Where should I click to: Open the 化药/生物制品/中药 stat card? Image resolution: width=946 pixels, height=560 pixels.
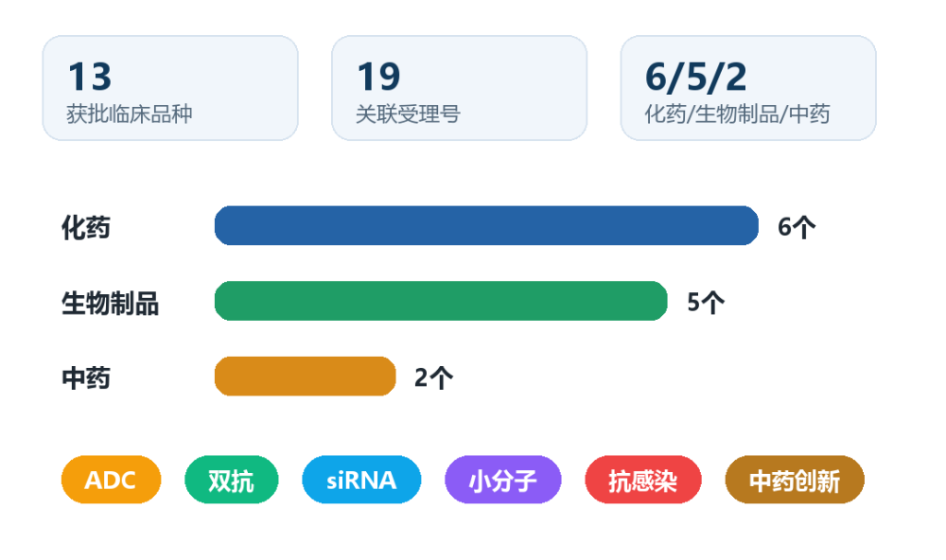coord(748,88)
